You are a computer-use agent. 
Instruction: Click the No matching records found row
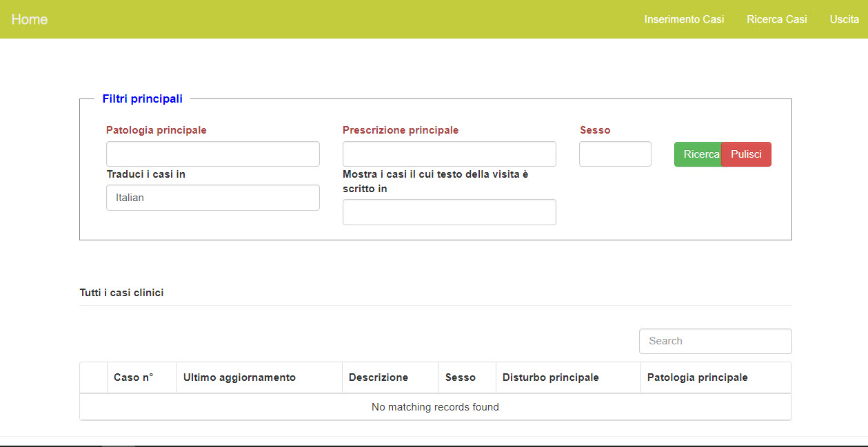tap(435, 407)
